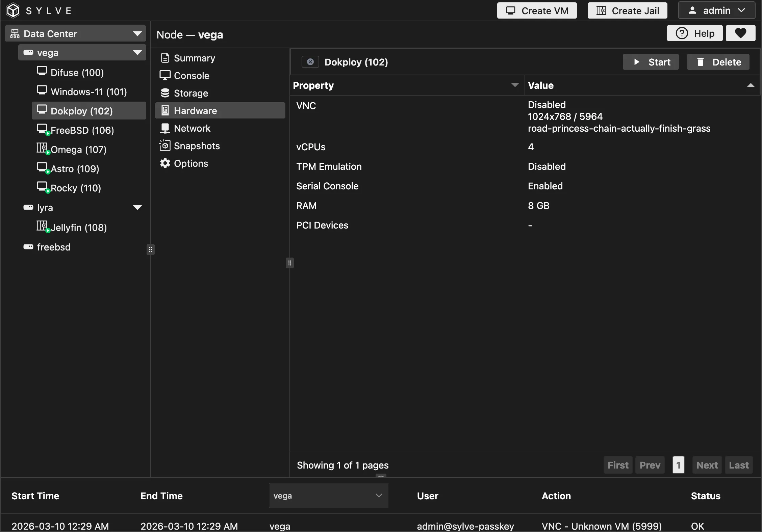Open the Console tab
Image resolution: width=762 pixels, height=532 pixels.
(191, 76)
